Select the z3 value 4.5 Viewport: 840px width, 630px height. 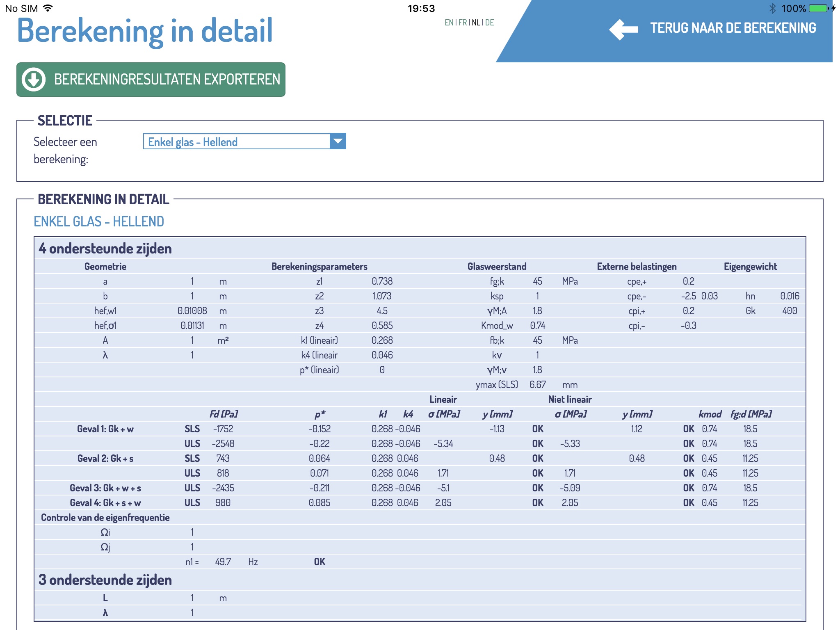tap(382, 311)
